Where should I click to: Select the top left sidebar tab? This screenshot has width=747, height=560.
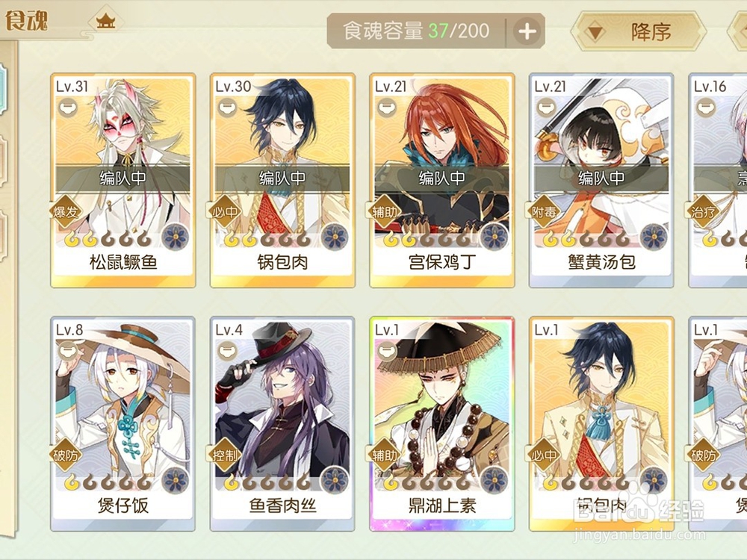tap(4, 90)
